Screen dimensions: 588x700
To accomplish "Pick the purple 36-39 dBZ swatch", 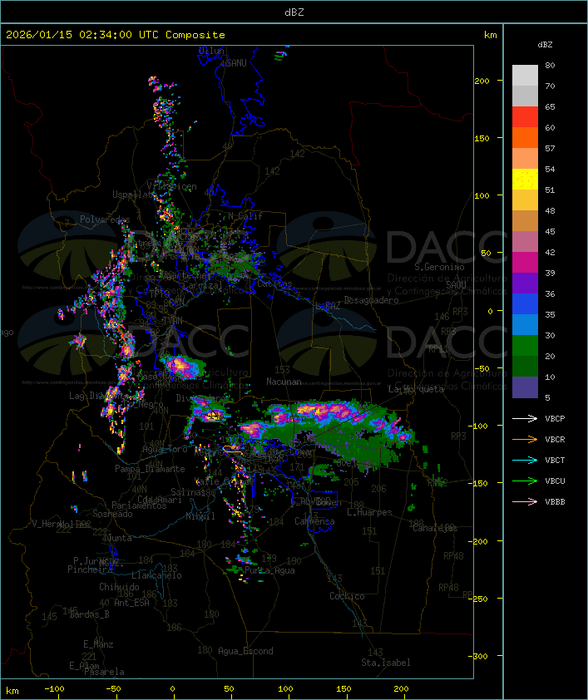I will point(525,283).
